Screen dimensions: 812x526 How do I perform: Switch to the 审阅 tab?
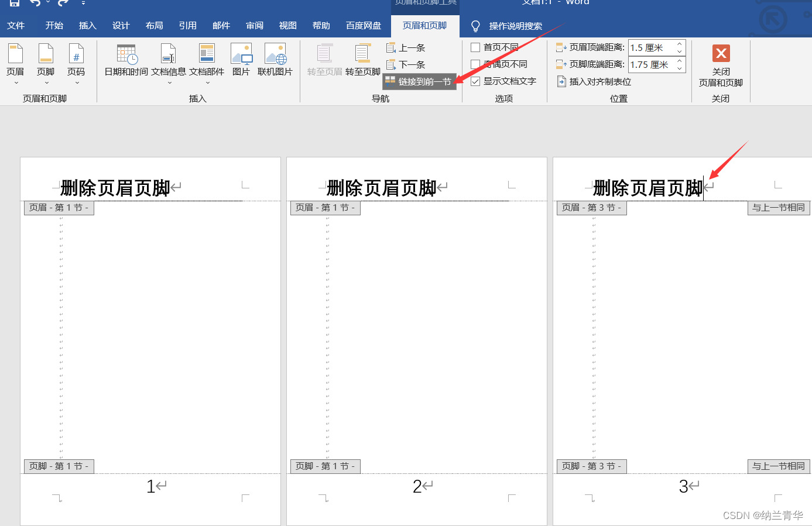(255, 26)
